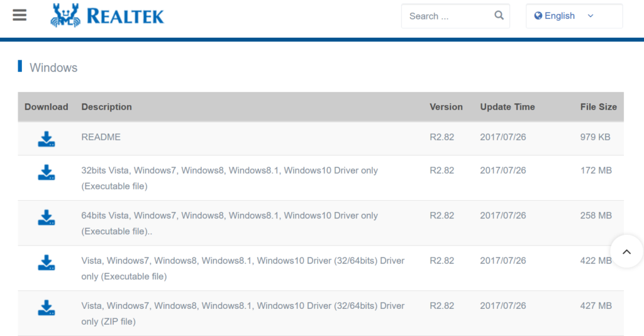The image size is (644, 336).
Task: Open the hamburger navigation menu
Action: pyautogui.click(x=19, y=15)
